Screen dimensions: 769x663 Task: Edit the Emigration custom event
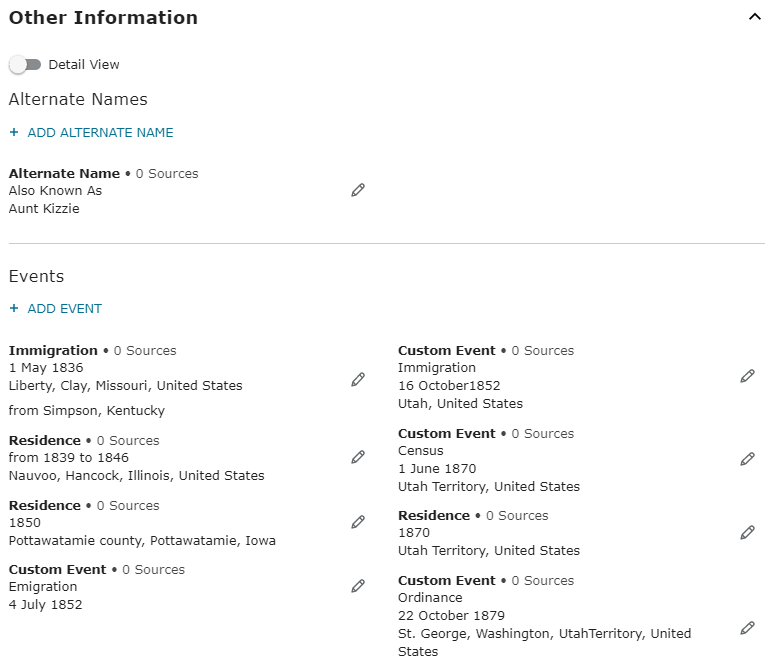coord(358,586)
